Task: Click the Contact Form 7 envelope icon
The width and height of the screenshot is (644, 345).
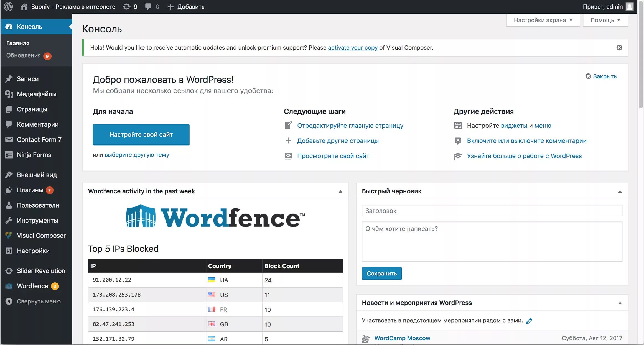Action: click(x=9, y=139)
